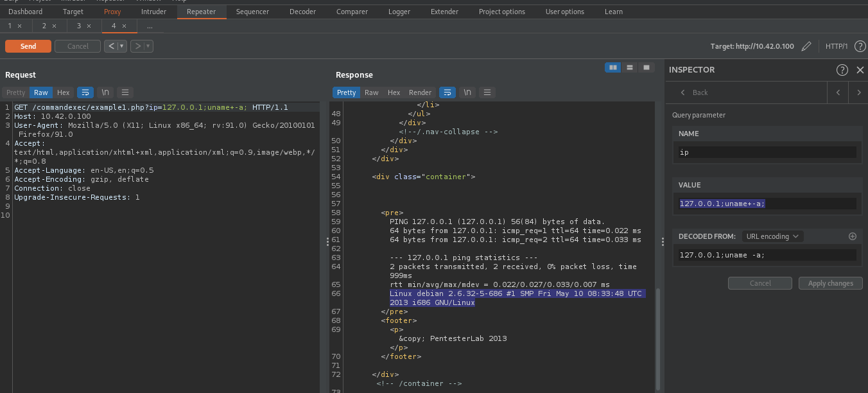Open the Learn tab

coord(613,12)
